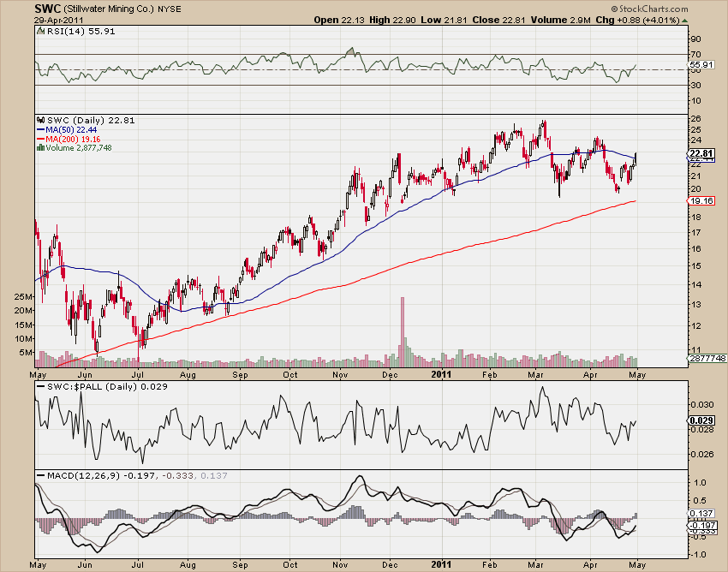Click the Oct label below the MACD panel
This screenshot has width=728, height=572.
[x=290, y=565]
